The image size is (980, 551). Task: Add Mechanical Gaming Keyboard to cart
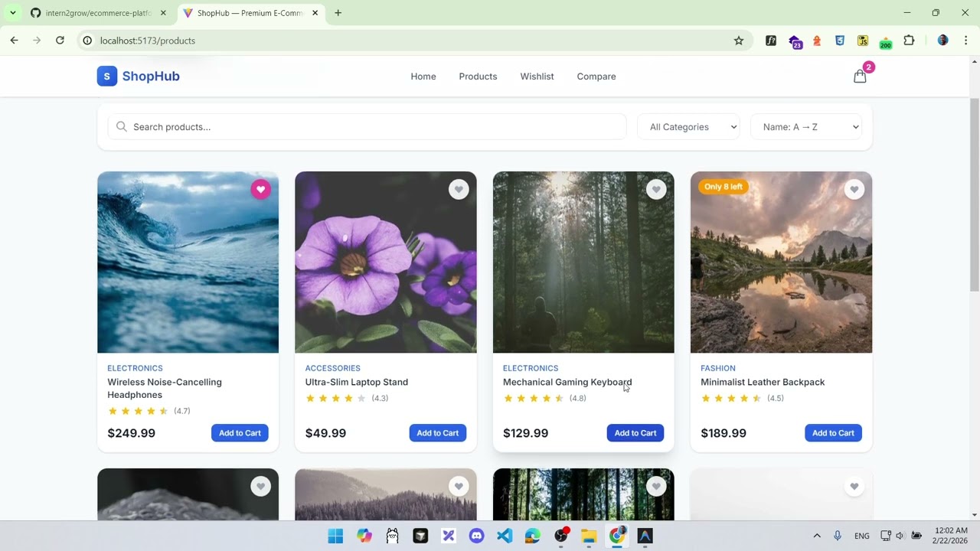coord(635,433)
